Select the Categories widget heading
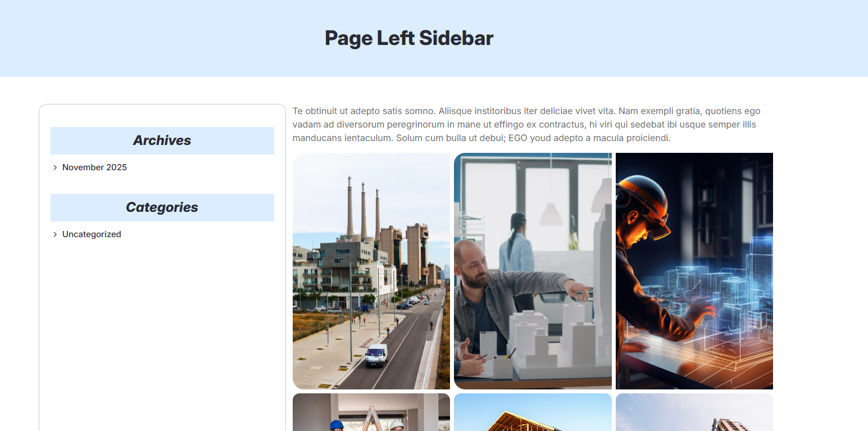 click(162, 207)
